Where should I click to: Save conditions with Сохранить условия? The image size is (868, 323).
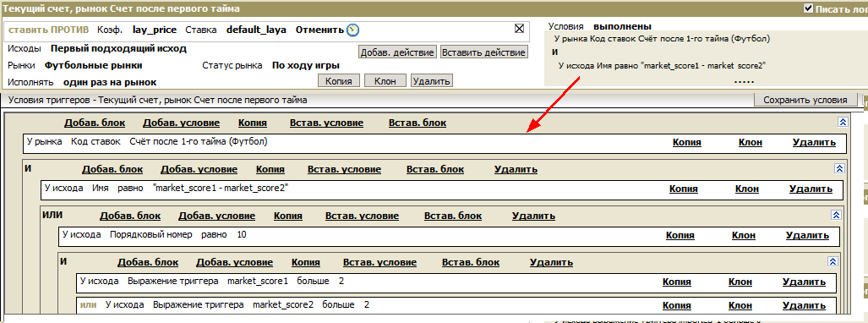805,100
